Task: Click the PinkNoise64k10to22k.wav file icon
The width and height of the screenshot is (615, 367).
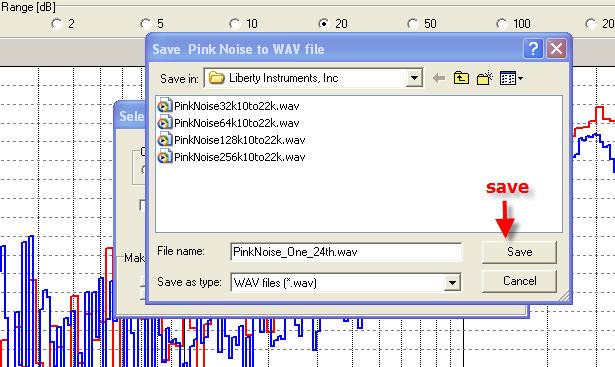Action: coord(165,123)
